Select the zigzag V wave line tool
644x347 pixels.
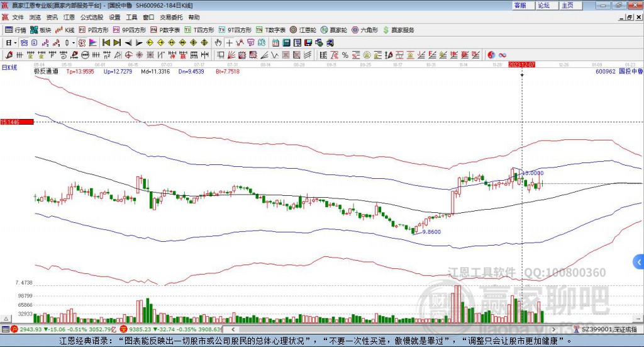coord(275,55)
